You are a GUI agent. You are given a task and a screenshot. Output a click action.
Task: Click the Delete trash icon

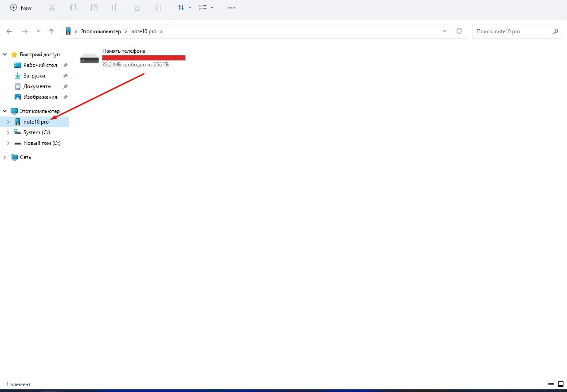pos(158,8)
